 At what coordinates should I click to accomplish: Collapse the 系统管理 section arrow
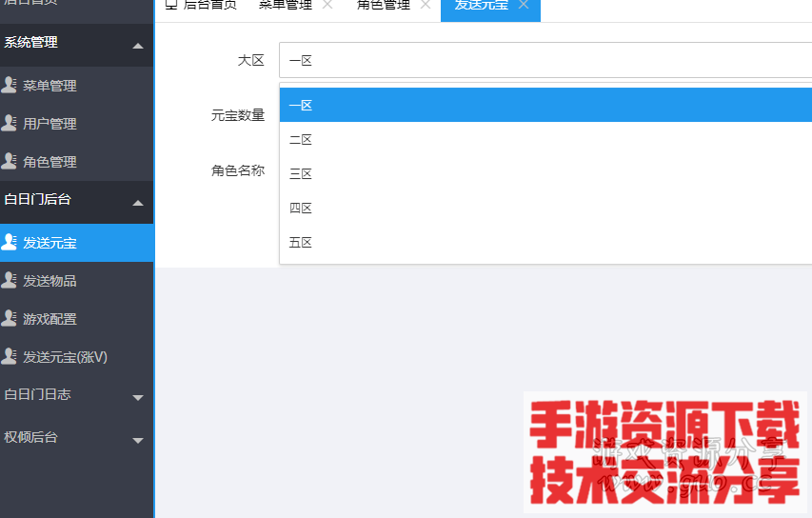138,46
